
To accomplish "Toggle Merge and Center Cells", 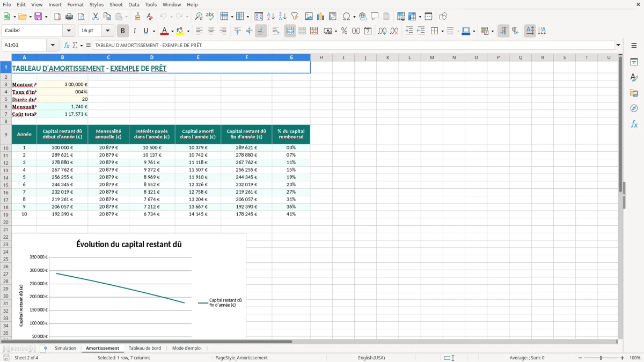I will pyautogui.click(x=290, y=31).
